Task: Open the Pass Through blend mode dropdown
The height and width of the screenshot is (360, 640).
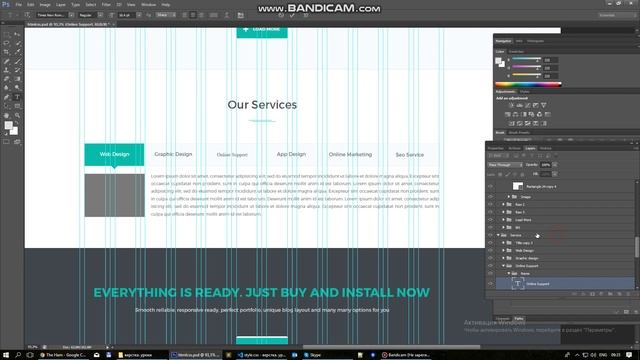Action: click(505, 165)
